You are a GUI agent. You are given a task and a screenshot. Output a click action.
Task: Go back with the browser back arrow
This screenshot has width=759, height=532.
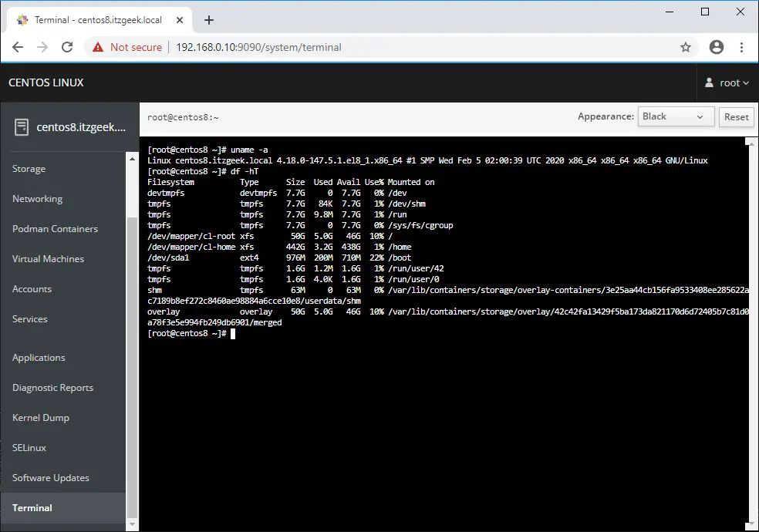point(18,47)
